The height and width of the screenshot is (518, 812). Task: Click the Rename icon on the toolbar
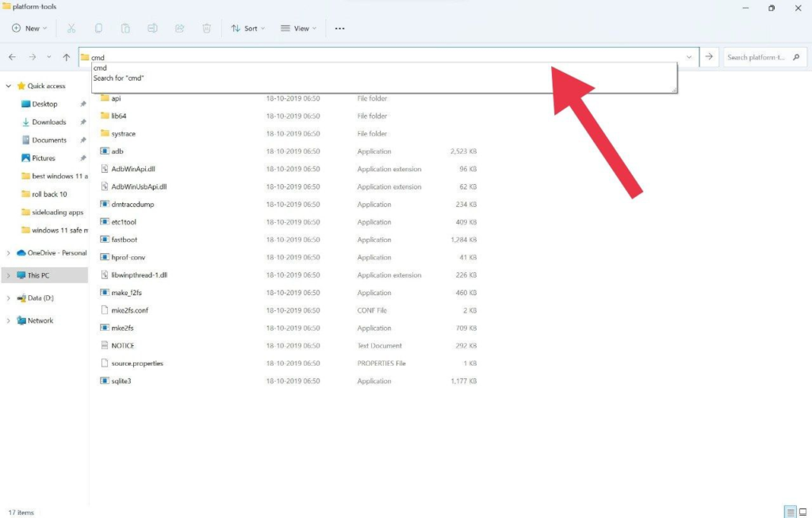click(151, 28)
